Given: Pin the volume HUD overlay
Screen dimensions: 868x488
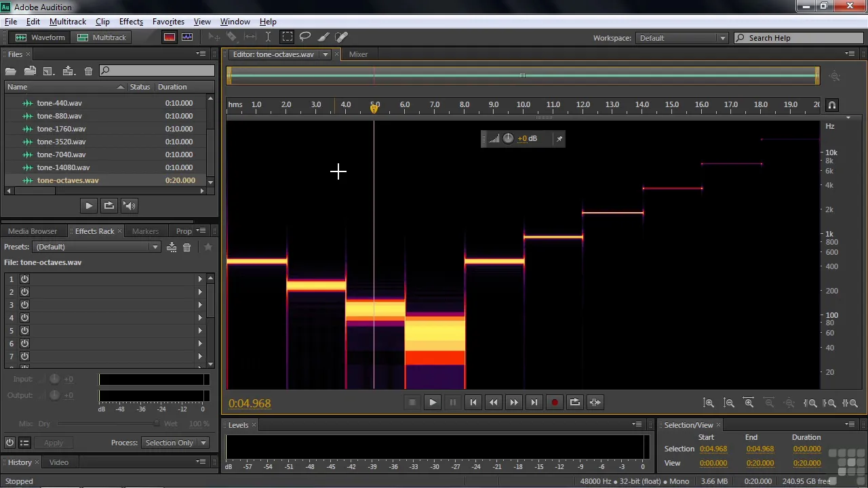Looking at the screenshot, I should tap(559, 138).
